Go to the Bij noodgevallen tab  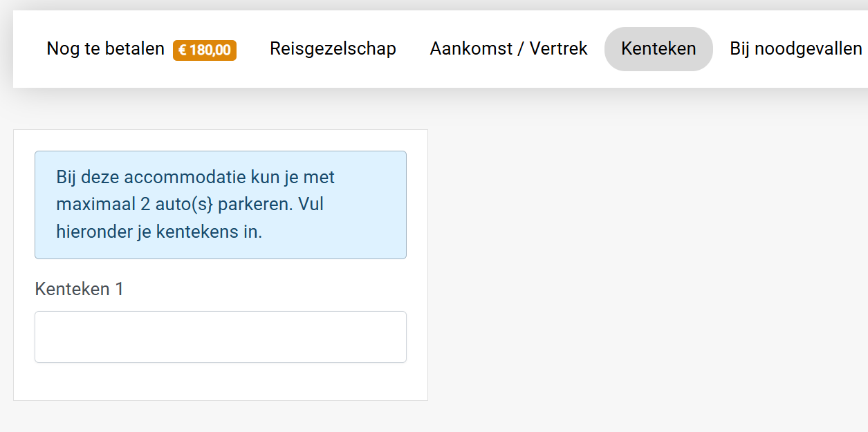(x=796, y=49)
